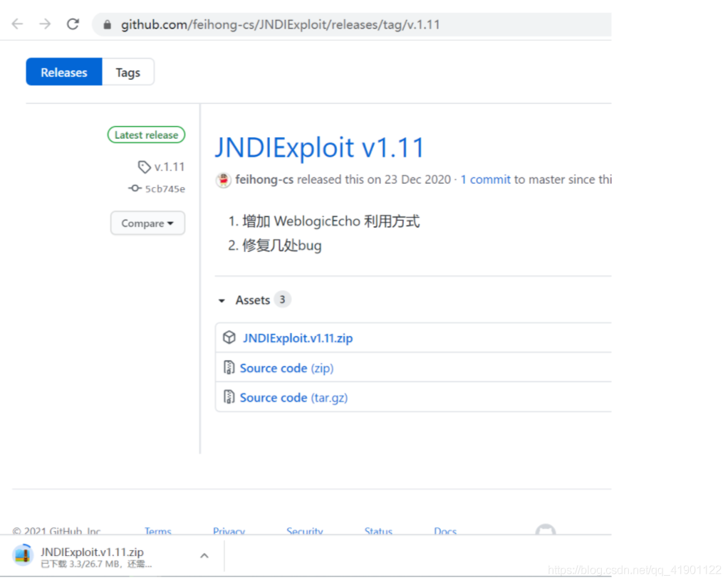The height and width of the screenshot is (583, 728).
Task: Click the tag icon beside v.1.11
Action: (x=145, y=167)
